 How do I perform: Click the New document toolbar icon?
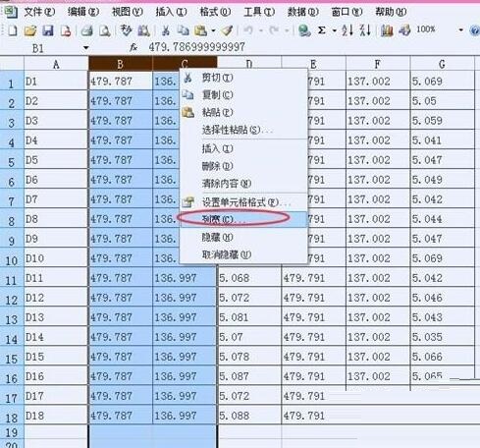pos(13,30)
